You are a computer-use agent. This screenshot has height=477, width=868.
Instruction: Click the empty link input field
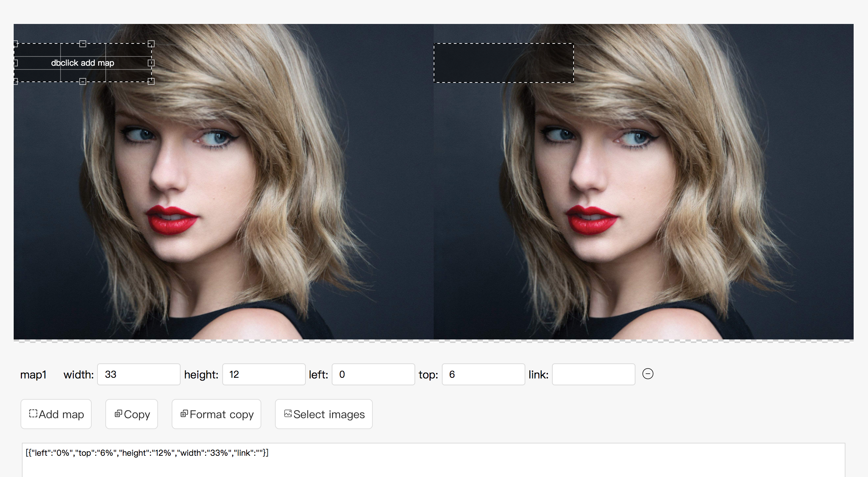point(593,374)
